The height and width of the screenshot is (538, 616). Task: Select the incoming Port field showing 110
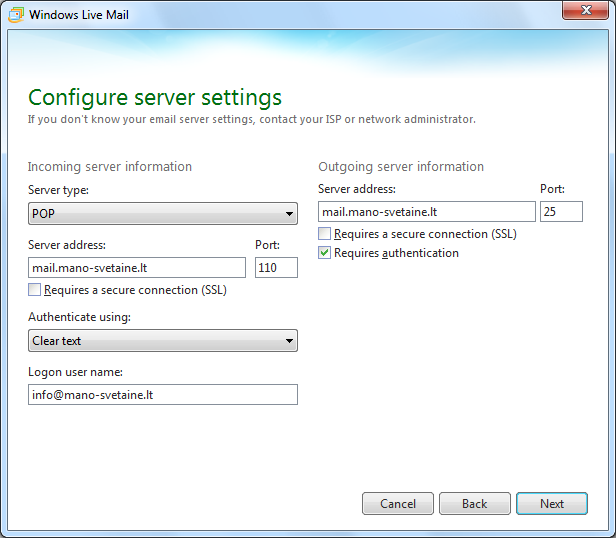tap(276, 268)
